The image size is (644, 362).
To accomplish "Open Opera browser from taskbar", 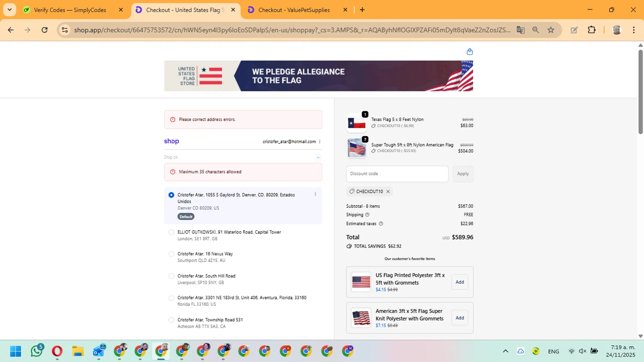I will 57,351.
